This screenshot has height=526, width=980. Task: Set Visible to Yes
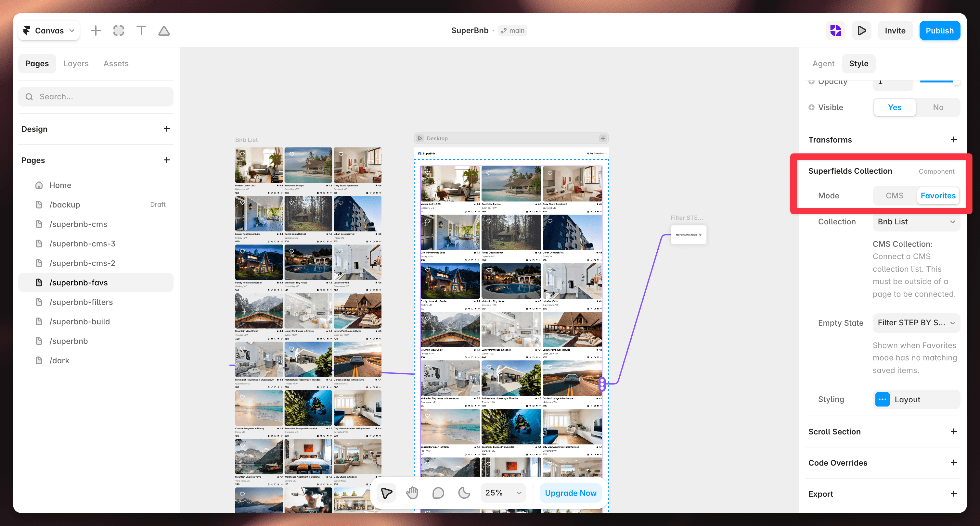[x=895, y=107]
